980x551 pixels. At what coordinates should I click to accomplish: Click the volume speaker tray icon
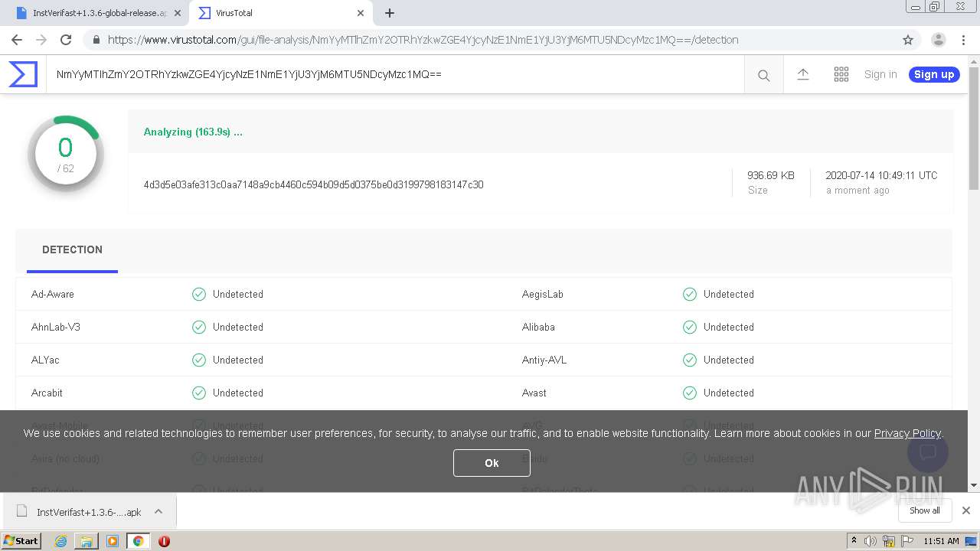click(871, 541)
